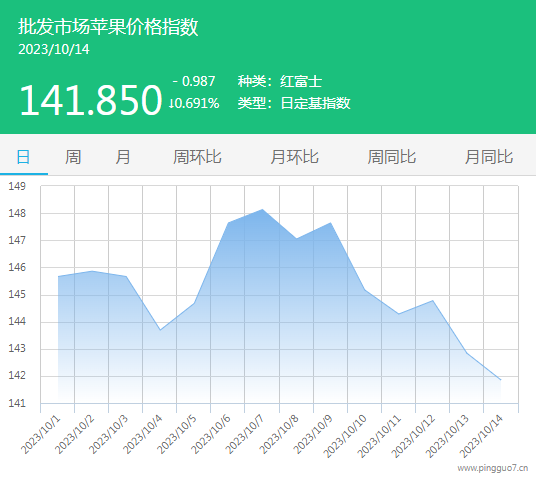Click the 141.850 index value
The height and width of the screenshot is (477, 536).
pyautogui.click(x=91, y=100)
